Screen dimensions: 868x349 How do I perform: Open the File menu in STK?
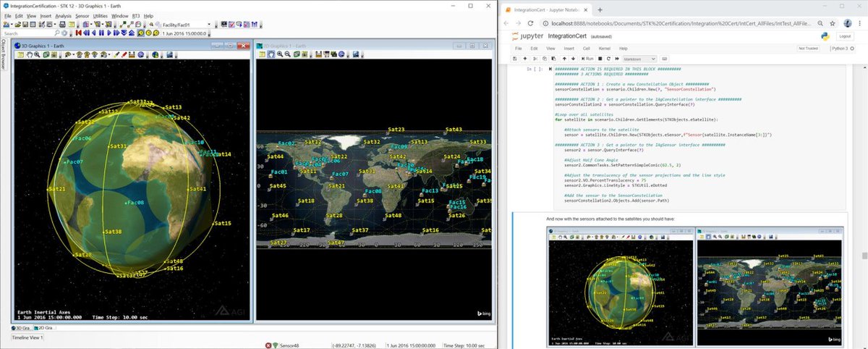tap(8, 16)
